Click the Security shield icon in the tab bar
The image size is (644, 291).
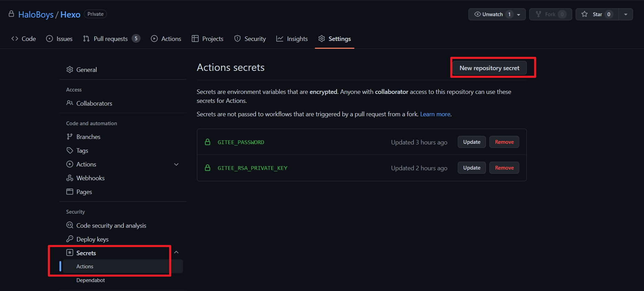[237, 39]
